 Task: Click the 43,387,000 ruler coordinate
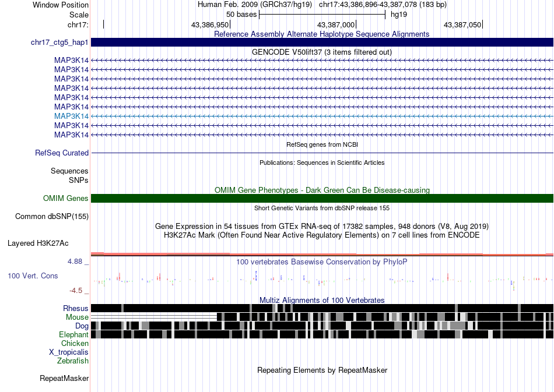(336, 24)
